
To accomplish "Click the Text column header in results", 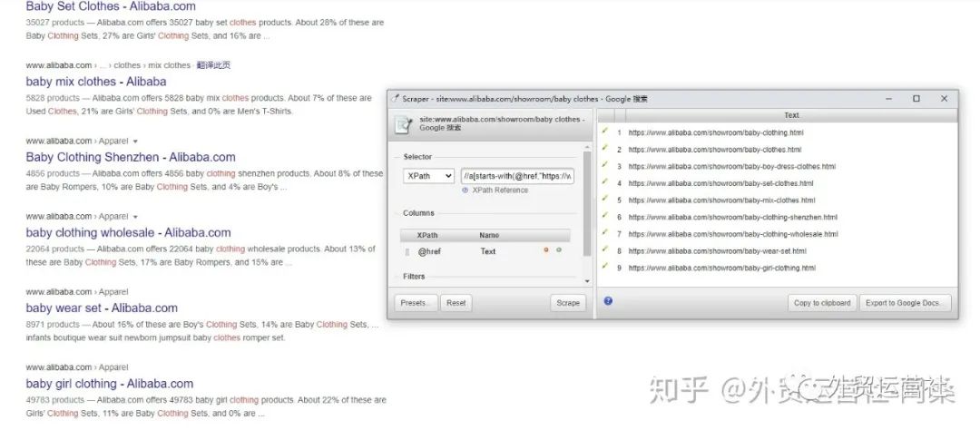I will point(791,115).
